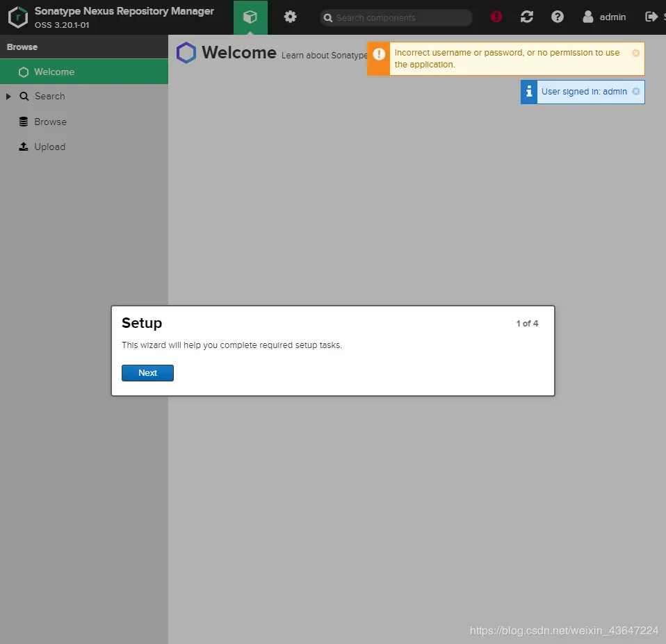Click the Browse panel header
Image resolution: width=666 pixels, height=644 pixels.
click(x=84, y=47)
